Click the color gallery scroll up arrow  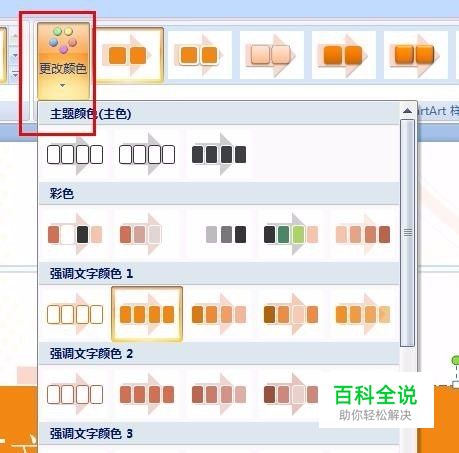[407, 111]
